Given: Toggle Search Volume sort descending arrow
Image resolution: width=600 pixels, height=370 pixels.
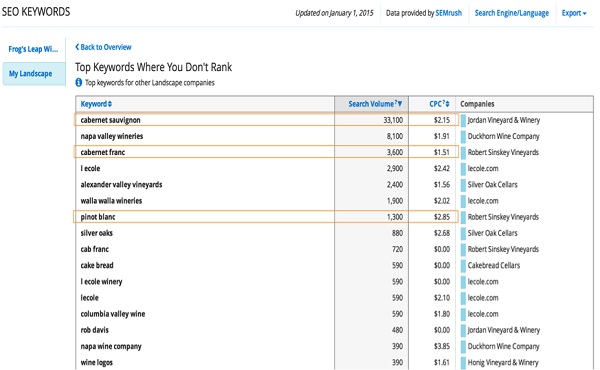Looking at the screenshot, I should pos(400,104).
